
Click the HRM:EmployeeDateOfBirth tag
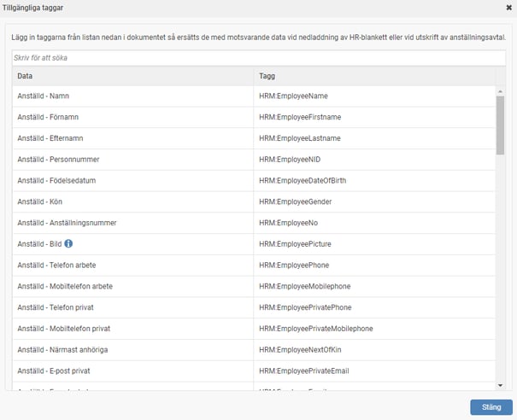[302, 180]
